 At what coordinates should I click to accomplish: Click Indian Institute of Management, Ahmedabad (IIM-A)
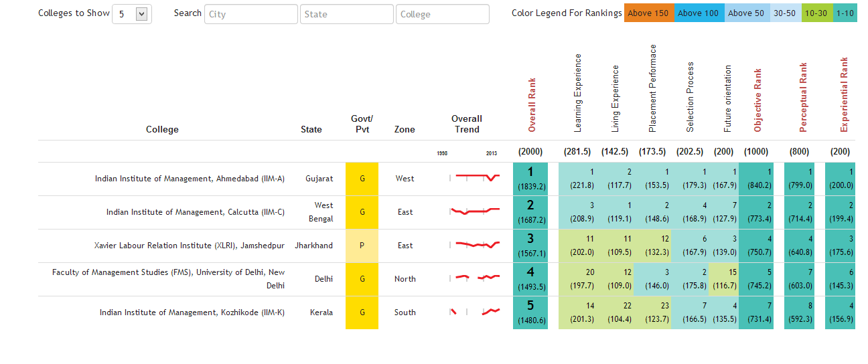coord(190,179)
